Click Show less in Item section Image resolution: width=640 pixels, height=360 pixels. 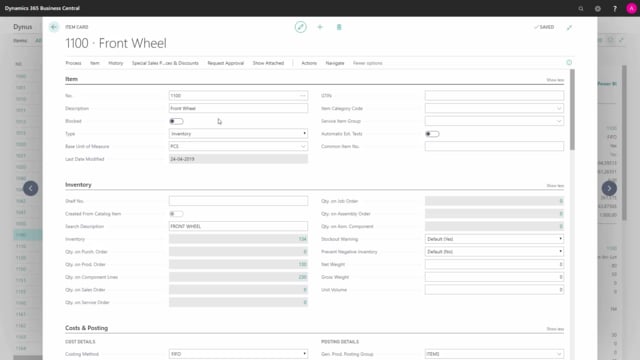point(555,80)
